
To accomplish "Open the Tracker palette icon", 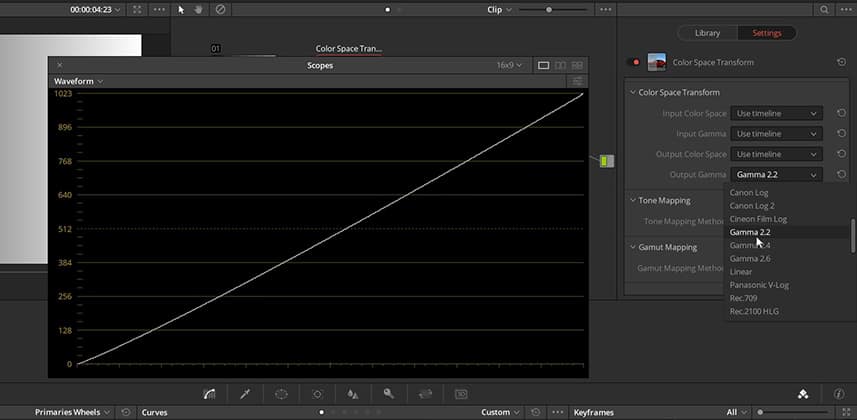I will (317, 394).
